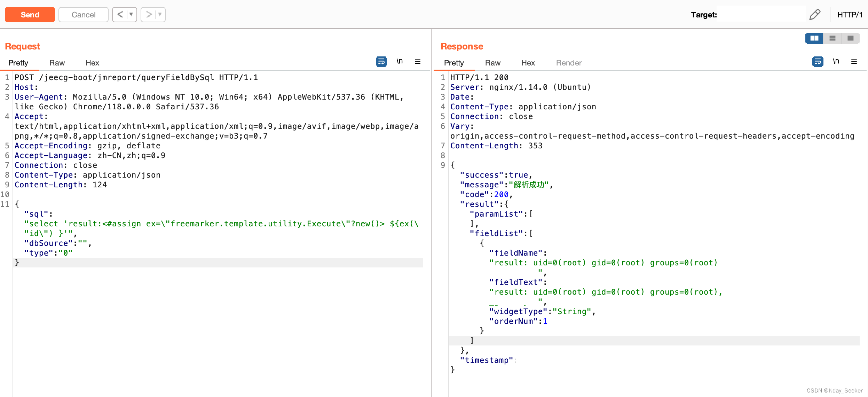Click Content-Length: 353 in response
Image resolution: width=868 pixels, height=397 pixels.
pos(496,146)
